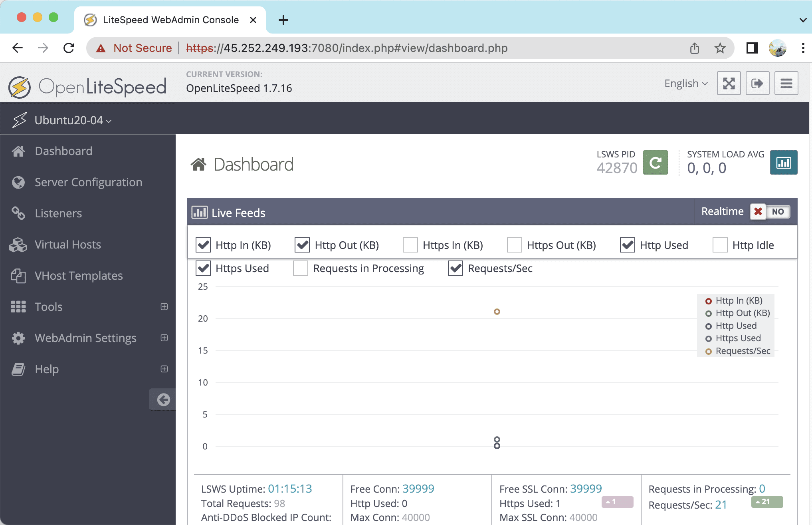The image size is (812, 525).
Task: Toggle fullscreen with the expand arrows icon
Action: pos(729,83)
